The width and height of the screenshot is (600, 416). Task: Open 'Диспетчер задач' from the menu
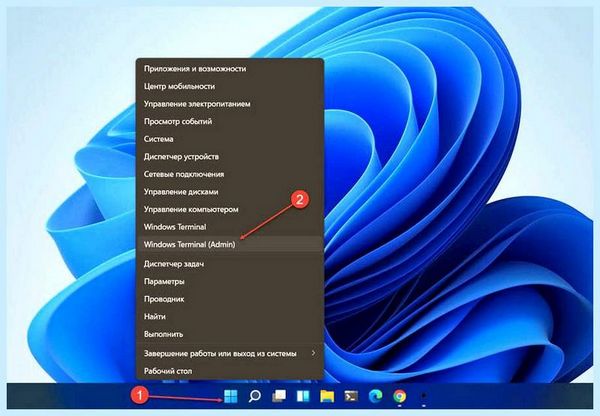[x=230, y=264]
